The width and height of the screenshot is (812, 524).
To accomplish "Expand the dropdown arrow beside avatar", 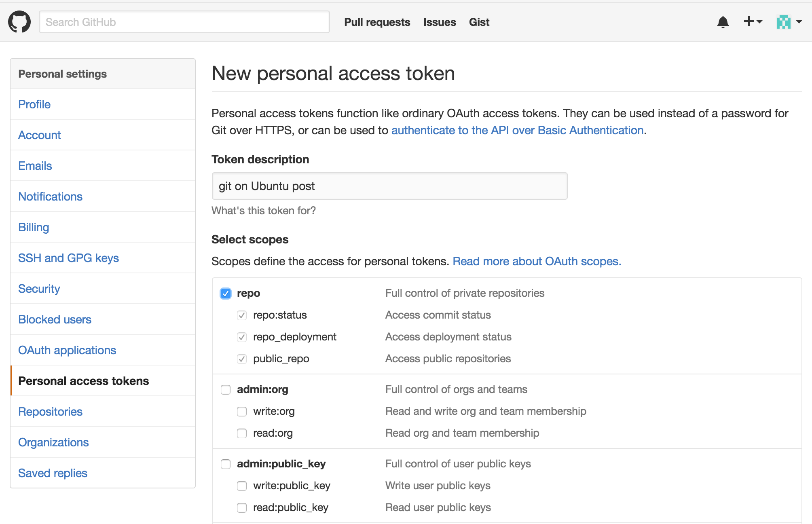I will (x=799, y=22).
